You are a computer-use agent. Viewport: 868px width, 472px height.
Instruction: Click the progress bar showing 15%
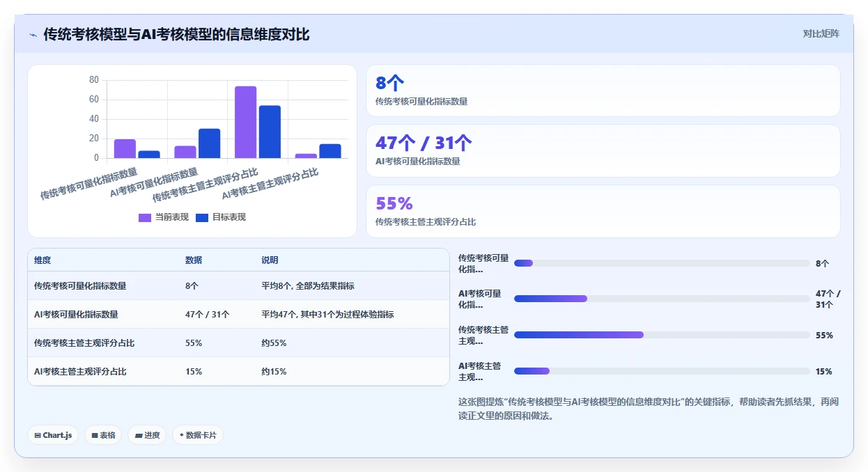click(662, 371)
